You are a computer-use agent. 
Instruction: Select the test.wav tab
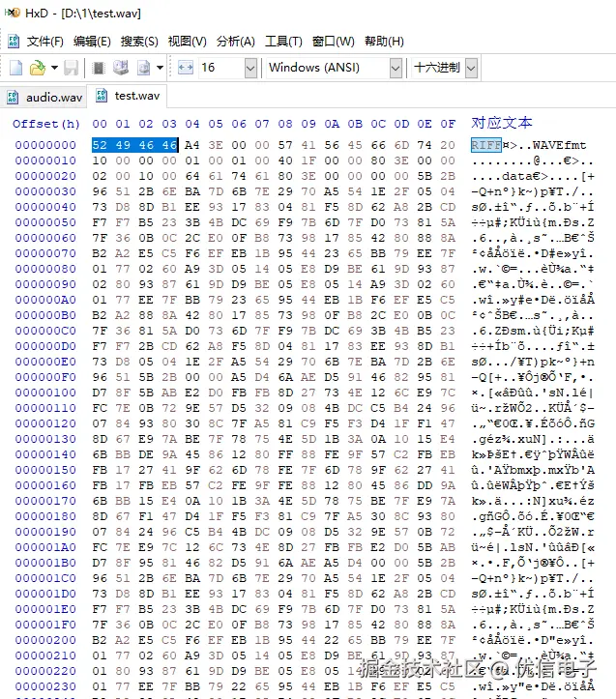point(128,96)
